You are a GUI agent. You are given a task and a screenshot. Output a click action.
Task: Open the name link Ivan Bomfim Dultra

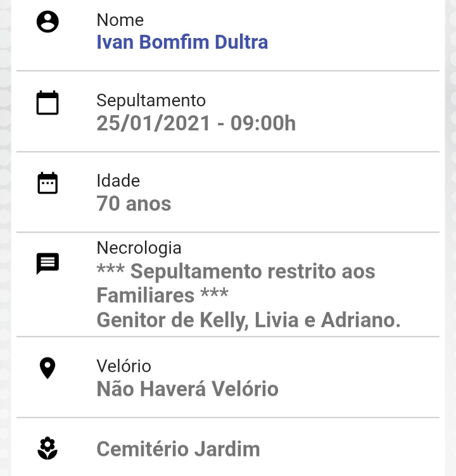tap(182, 42)
